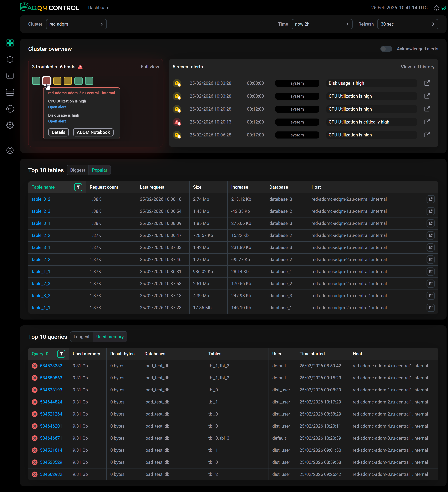Open external link for 10:20:28 CPU alert
Screen dimensions: 448x492
(427, 109)
